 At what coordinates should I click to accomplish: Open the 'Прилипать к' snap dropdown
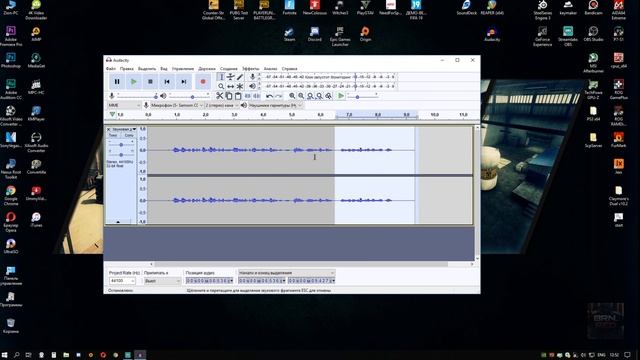[162, 281]
